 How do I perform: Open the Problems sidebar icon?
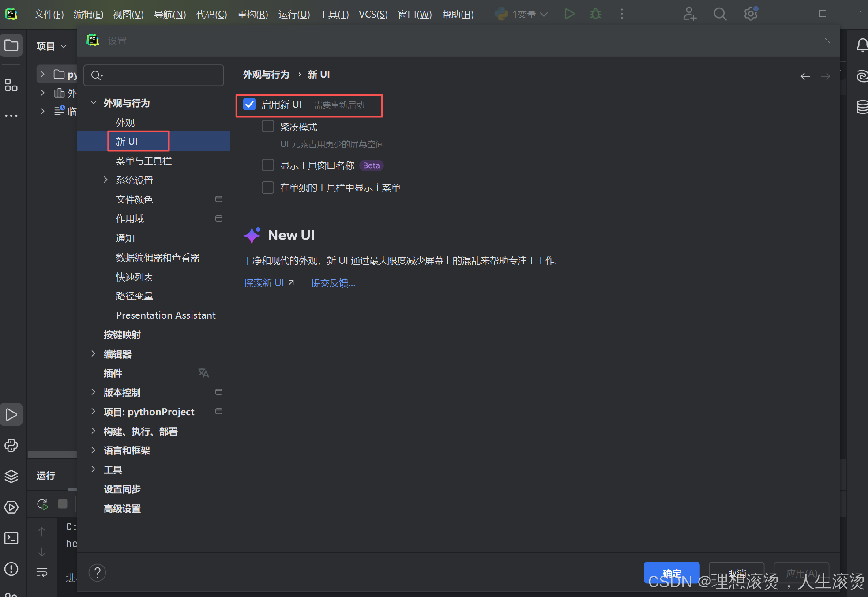(x=11, y=569)
